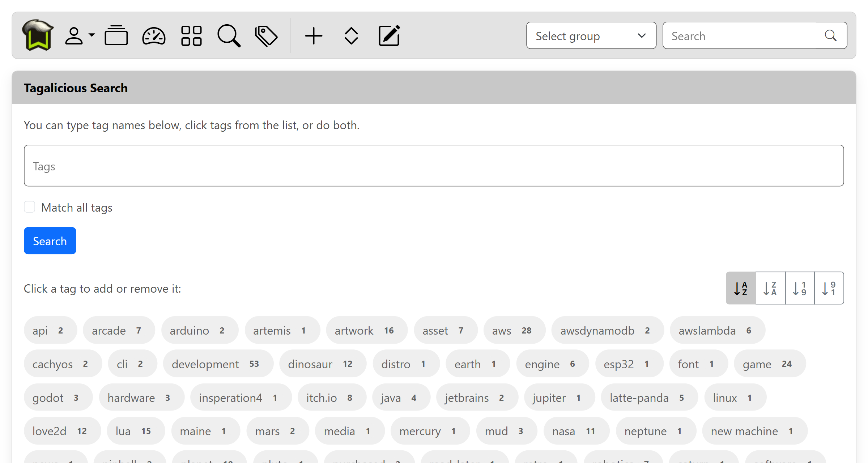
Task: Click the cli tag
Action: (x=132, y=364)
